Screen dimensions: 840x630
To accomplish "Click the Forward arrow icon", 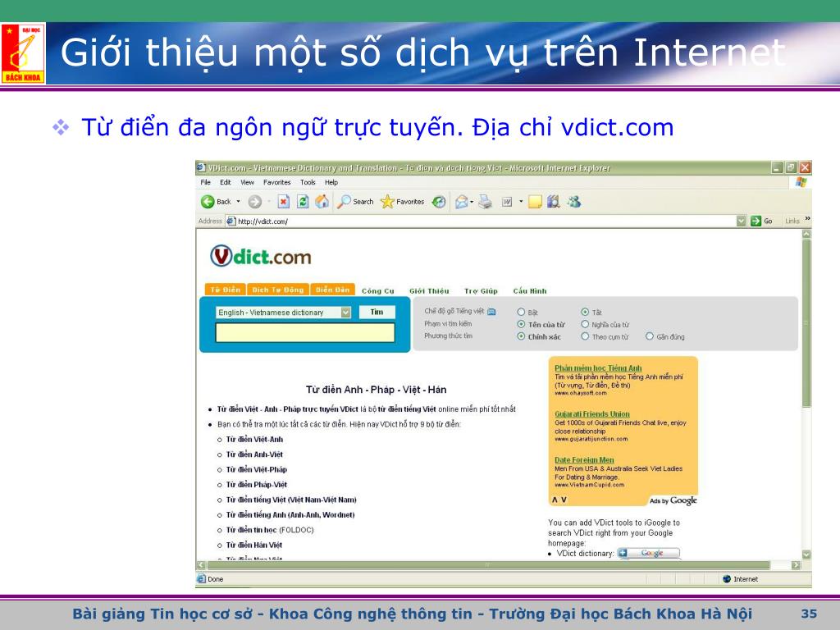I will click(255, 202).
